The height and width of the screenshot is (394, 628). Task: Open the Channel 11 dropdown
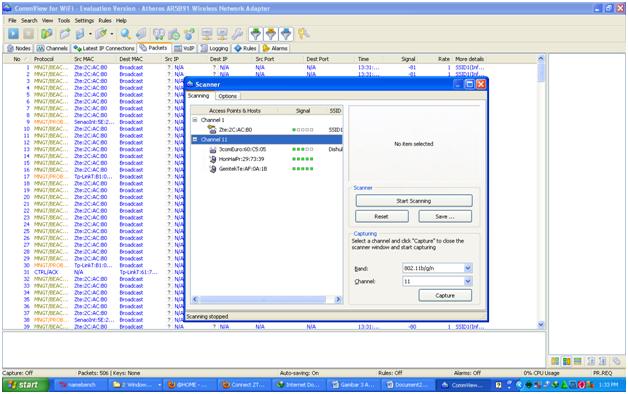coord(467,281)
